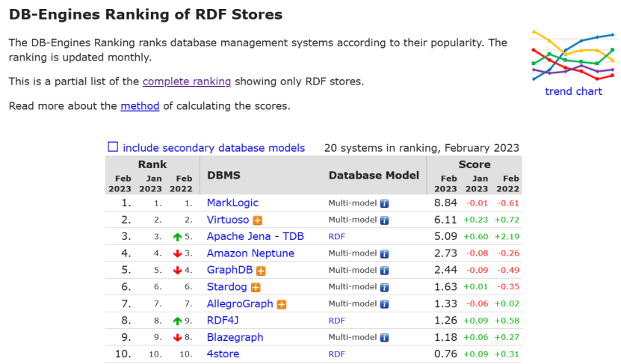Image resolution: width=621 pixels, height=364 pixels.
Task: Open the GraphDB link
Action: pyautogui.click(x=229, y=270)
